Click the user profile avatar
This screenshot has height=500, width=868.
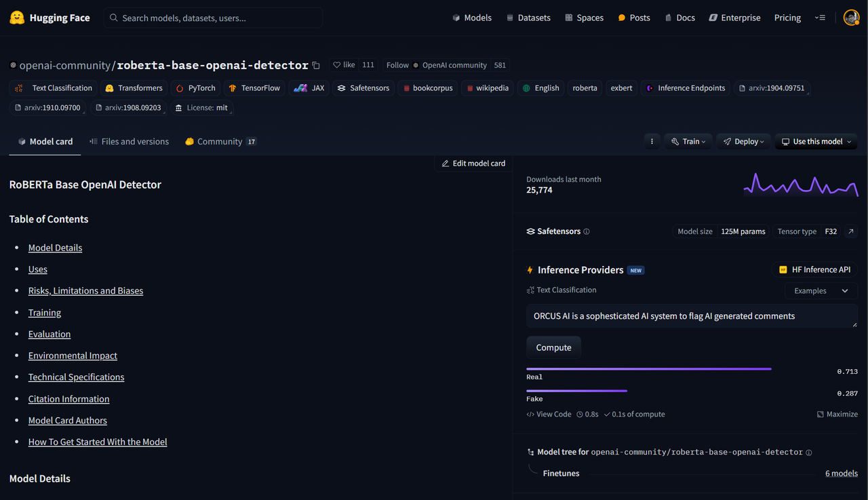click(x=851, y=18)
